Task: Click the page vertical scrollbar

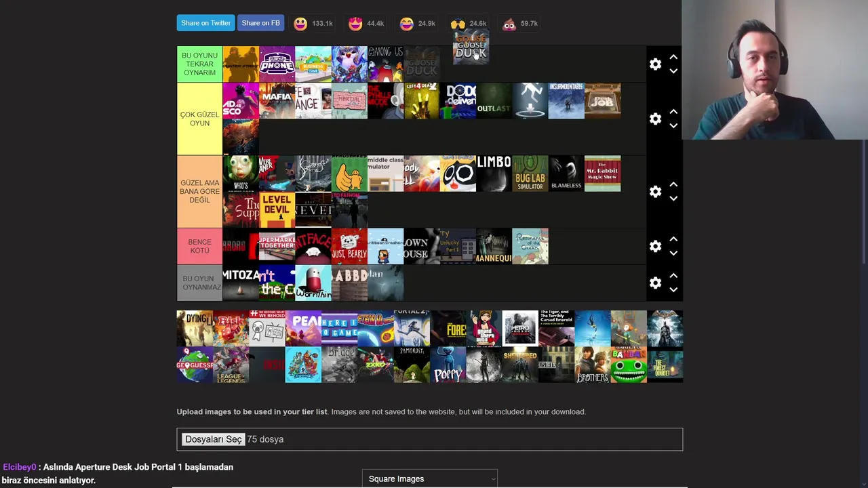Action: [x=865, y=203]
